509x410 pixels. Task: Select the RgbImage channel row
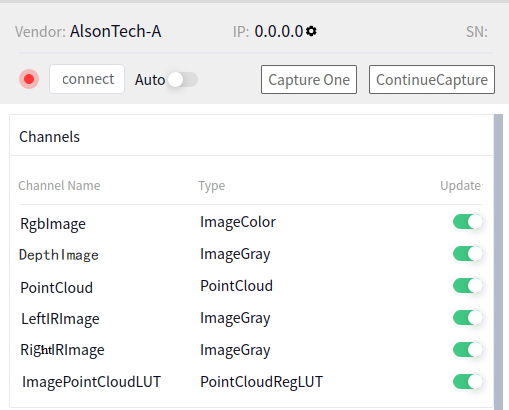251,222
